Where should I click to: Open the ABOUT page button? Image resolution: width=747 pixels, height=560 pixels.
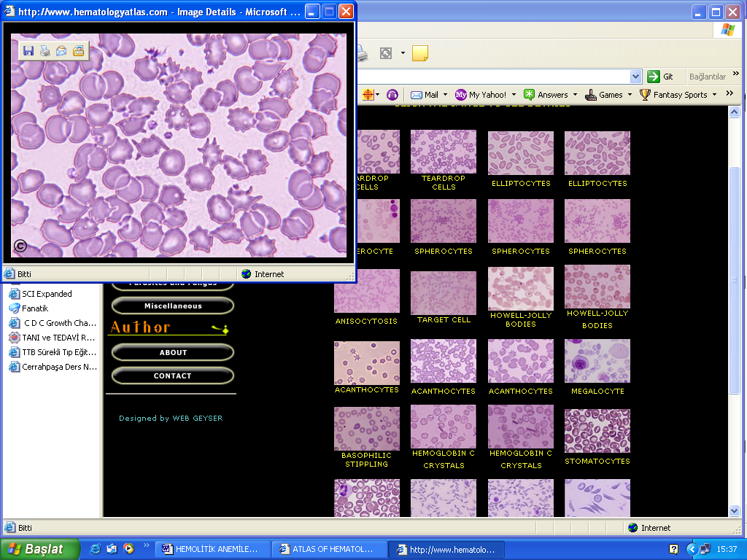(x=172, y=352)
